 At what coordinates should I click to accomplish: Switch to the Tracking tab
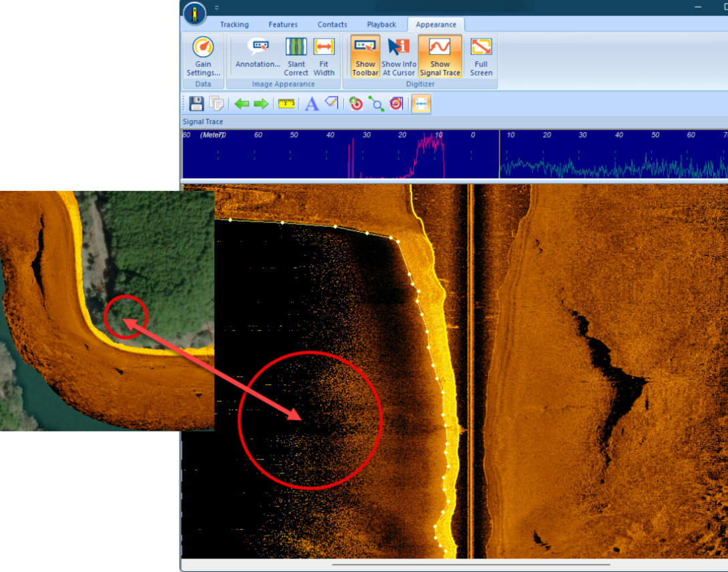234,25
